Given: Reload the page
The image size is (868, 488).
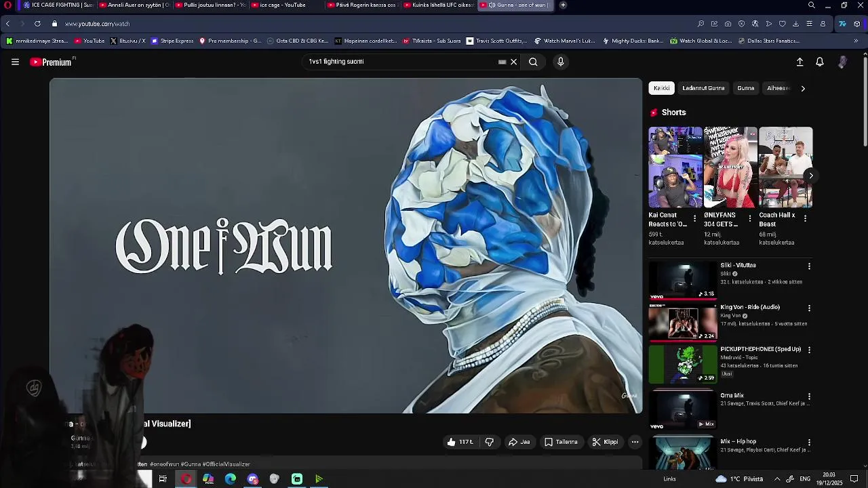Looking at the screenshot, I should click(x=37, y=24).
